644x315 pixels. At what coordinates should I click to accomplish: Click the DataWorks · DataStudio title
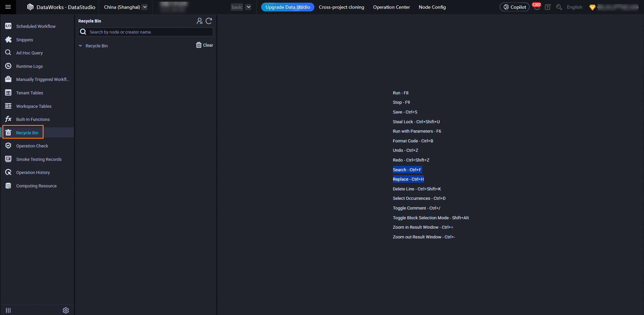66,7
